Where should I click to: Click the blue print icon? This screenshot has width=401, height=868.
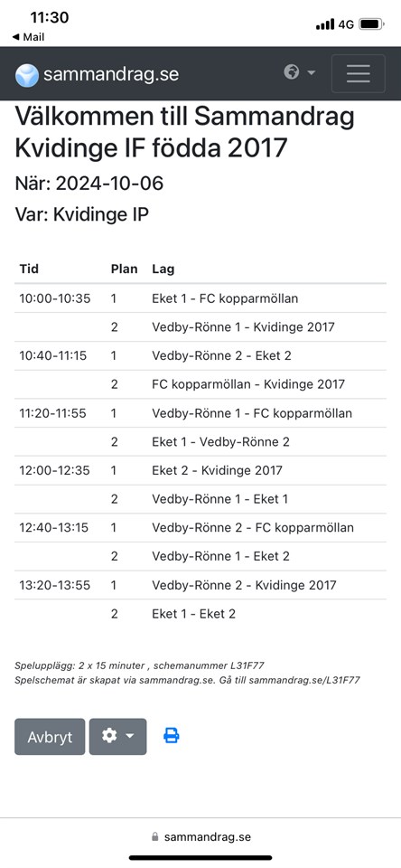click(172, 736)
